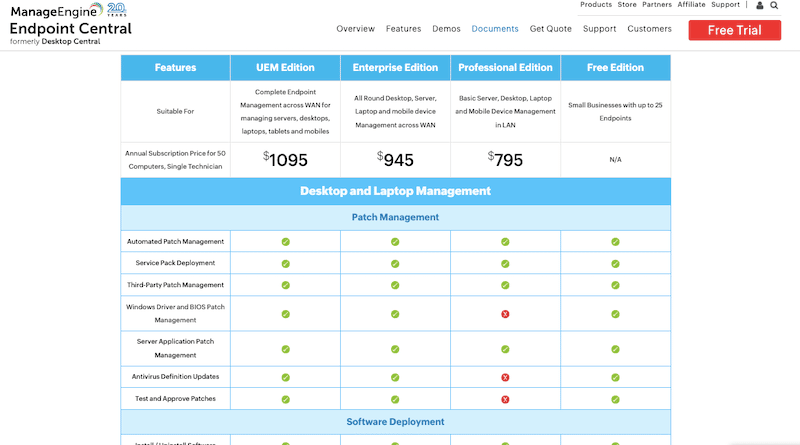Click the Enterprise Edition column header

[395, 67]
